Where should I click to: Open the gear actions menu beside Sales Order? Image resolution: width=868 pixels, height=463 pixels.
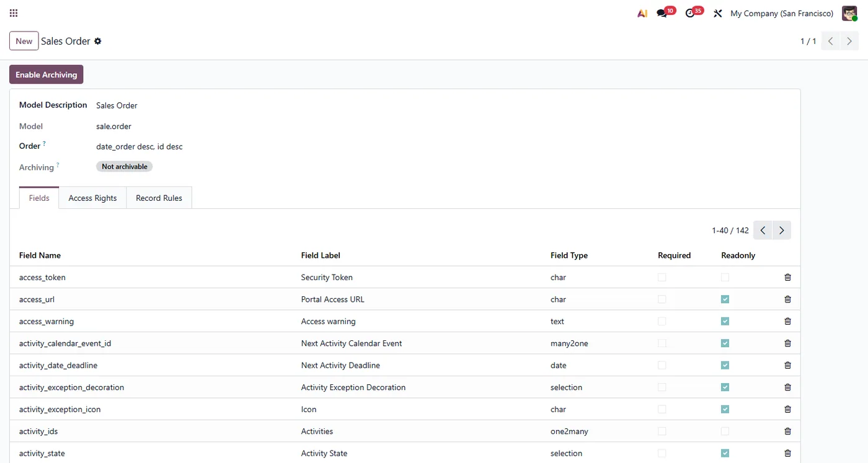click(x=97, y=41)
